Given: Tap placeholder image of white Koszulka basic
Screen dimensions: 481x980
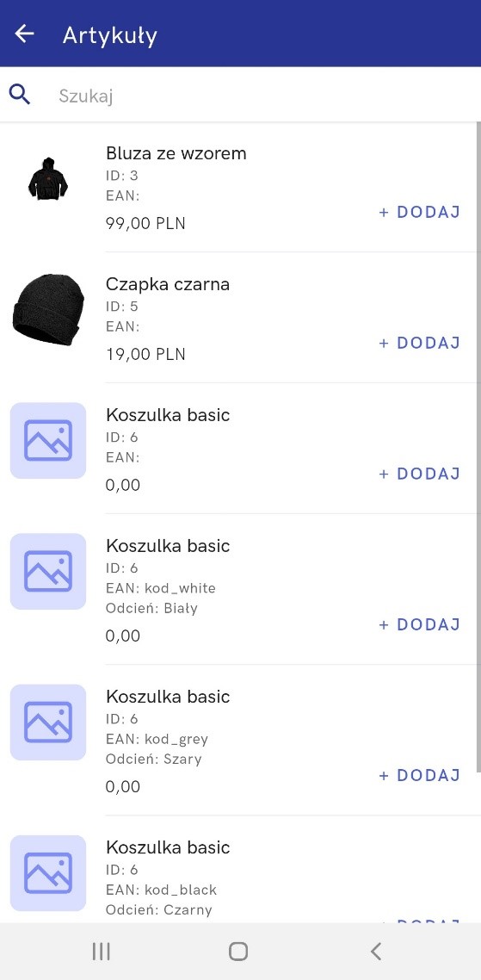Looking at the screenshot, I should click(48, 571).
